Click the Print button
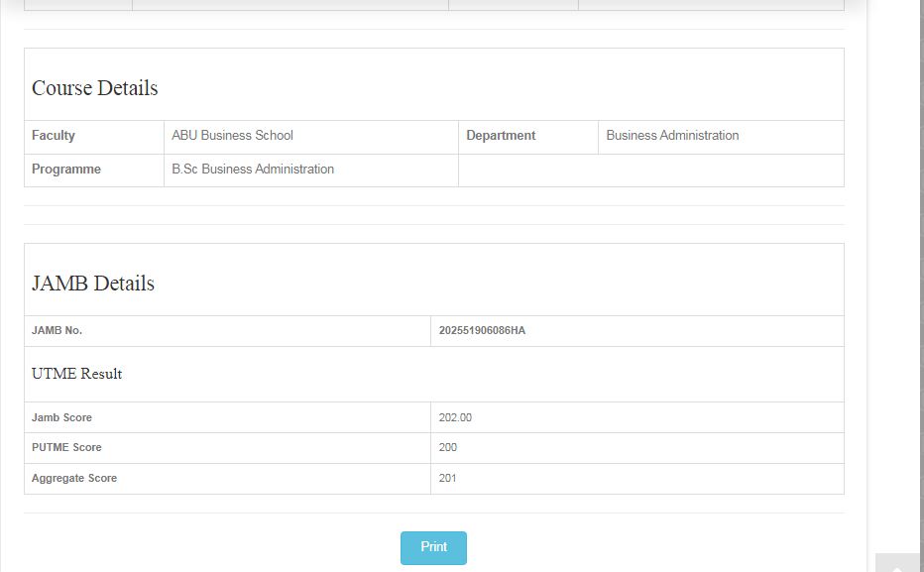The height and width of the screenshot is (572, 924). (x=433, y=547)
